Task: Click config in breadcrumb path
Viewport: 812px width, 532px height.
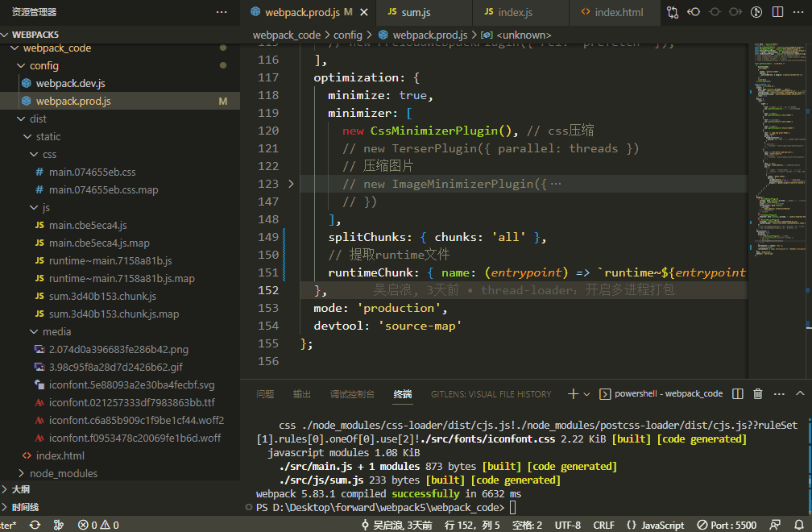Action: (347, 35)
